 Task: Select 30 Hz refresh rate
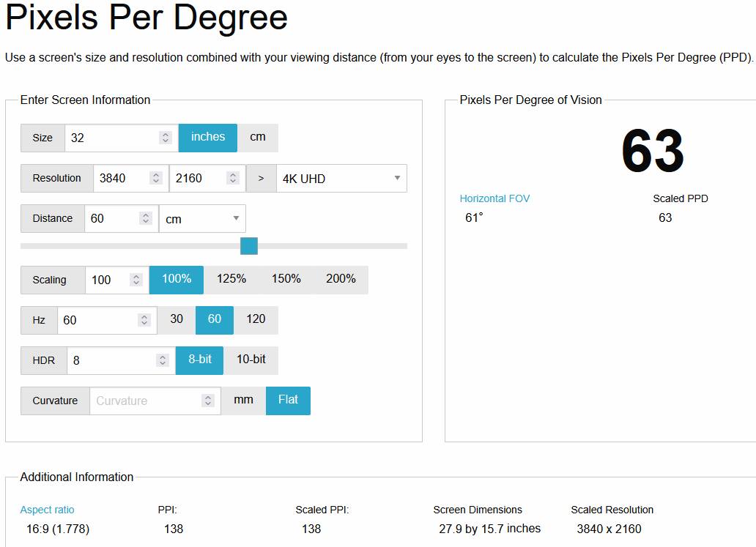(x=177, y=320)
